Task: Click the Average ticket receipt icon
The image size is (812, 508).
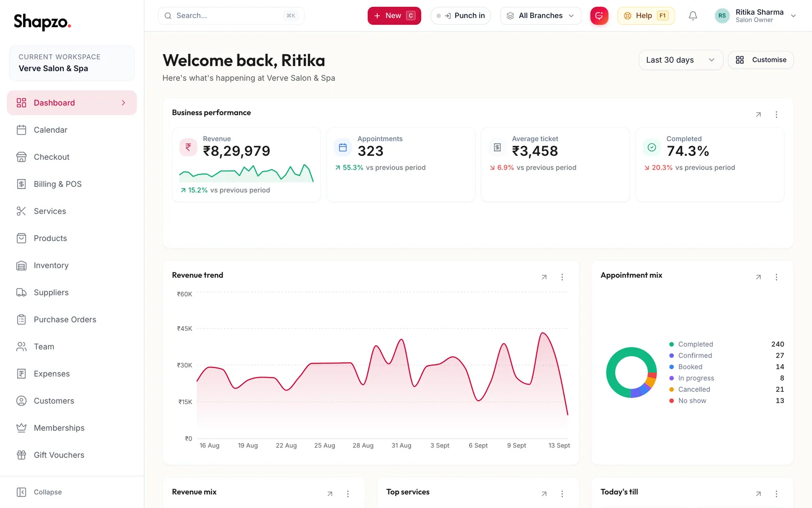Action: pos(497,147)
